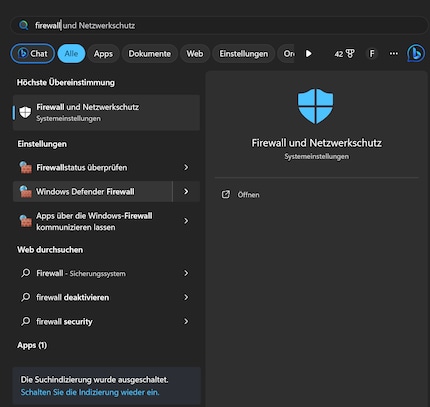Select the partially hidden Or… filter tab
430x407 pixels.
pyautogui.click(x=286, y=54)
